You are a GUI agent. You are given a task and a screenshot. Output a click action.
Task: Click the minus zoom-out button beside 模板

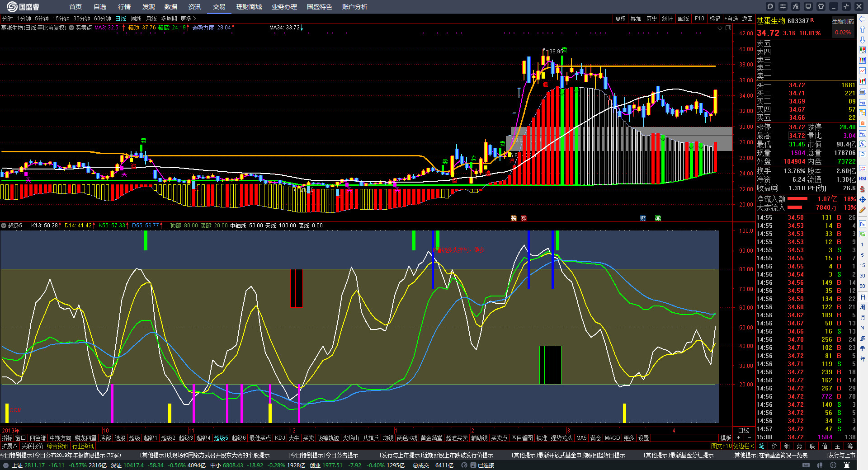click(x=750, y=438)
